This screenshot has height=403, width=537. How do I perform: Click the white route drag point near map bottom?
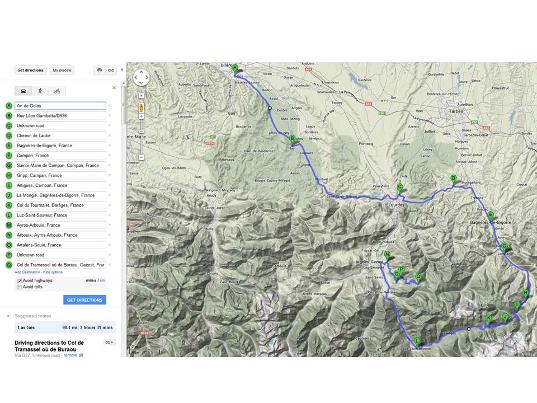click(469, 329)
